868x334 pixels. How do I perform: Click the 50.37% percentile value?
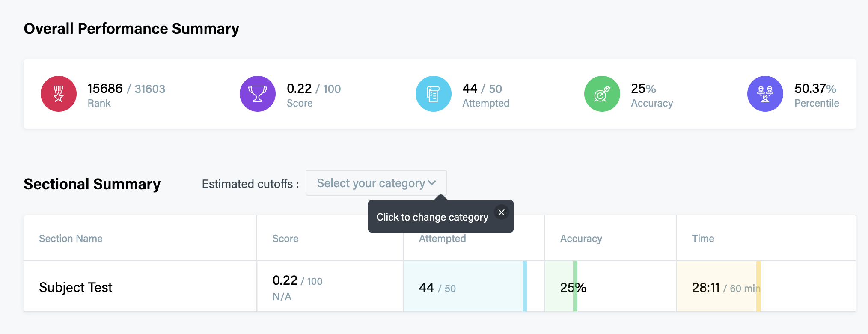815,89
